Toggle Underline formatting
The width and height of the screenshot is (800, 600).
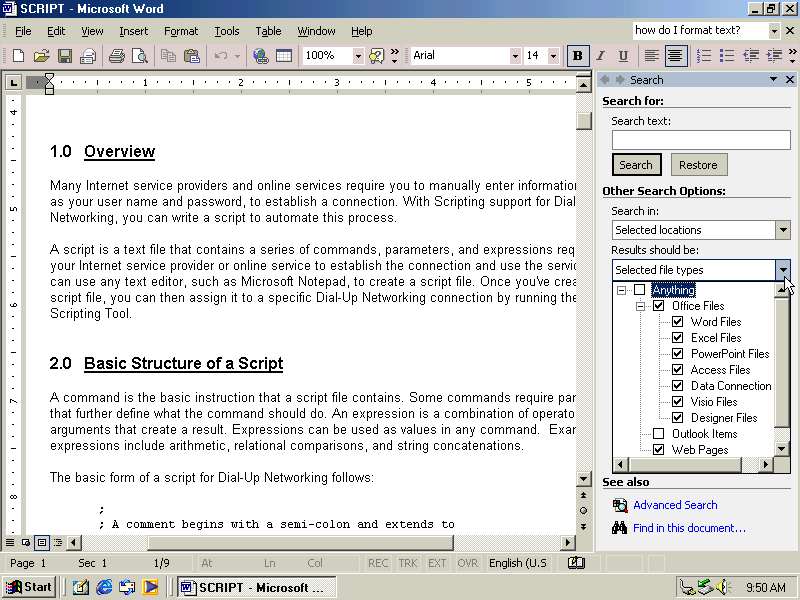(x=623, y=56)
